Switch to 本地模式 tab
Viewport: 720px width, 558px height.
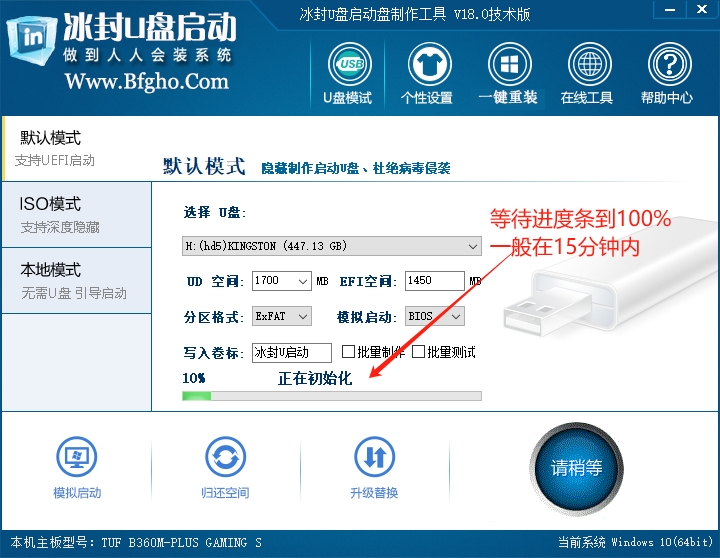click(x=77, y=281)
